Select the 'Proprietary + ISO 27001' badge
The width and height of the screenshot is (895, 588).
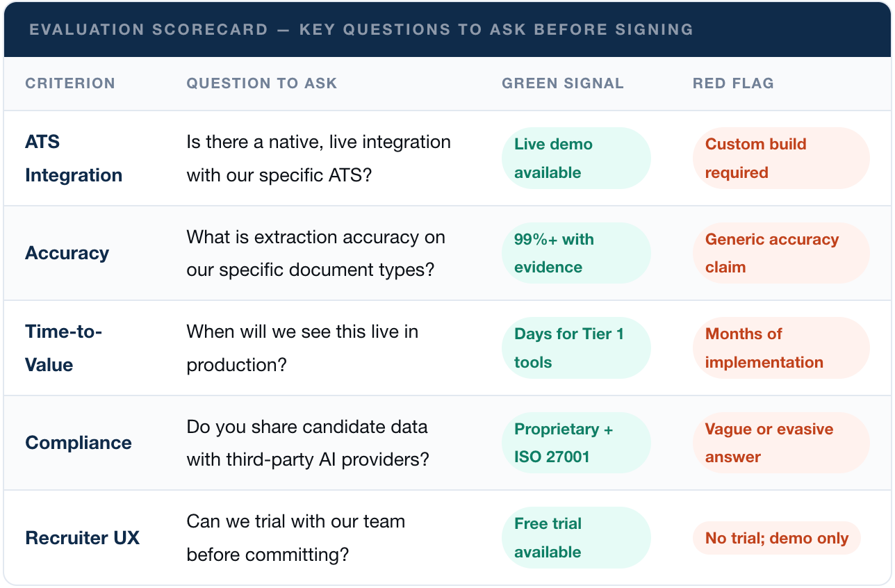[x=575, y=443]
